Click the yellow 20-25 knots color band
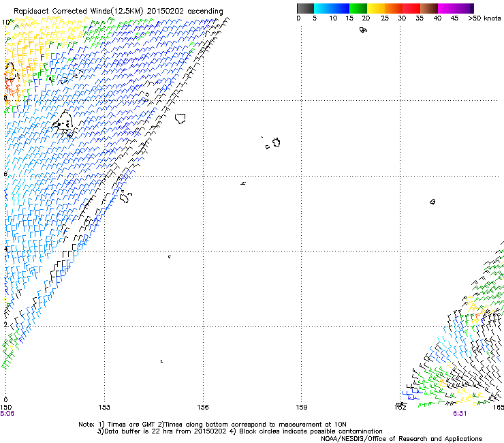504x443 pixels. (376, 8)
